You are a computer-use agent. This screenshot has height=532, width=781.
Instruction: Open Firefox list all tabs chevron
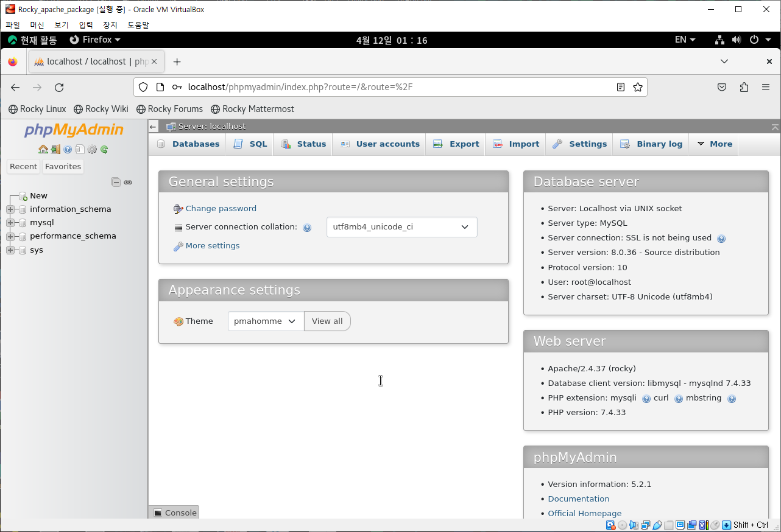tap(724, 61)
